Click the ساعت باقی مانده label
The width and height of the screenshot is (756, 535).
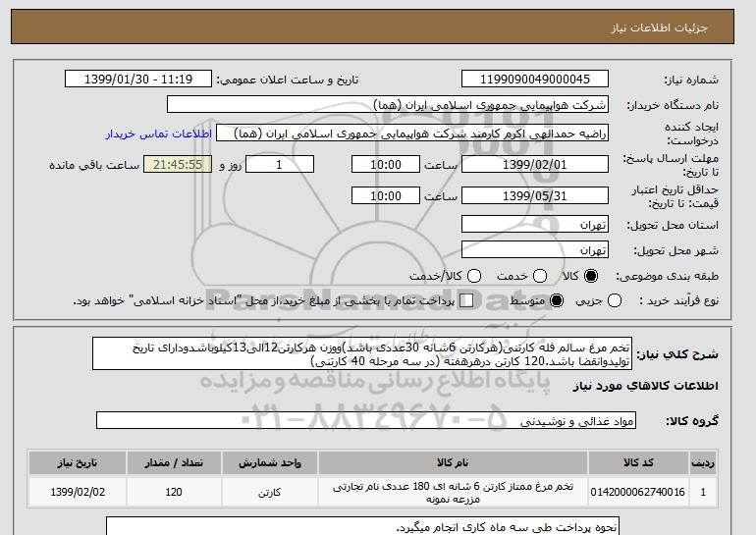coord(94,165)
